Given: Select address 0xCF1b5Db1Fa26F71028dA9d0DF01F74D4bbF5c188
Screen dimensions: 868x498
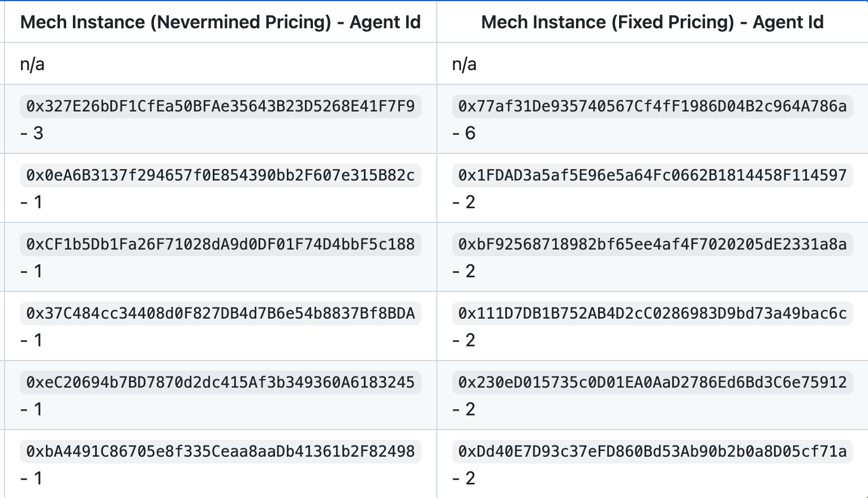Looking at the screenshot, I should click(x=221, y=244).
